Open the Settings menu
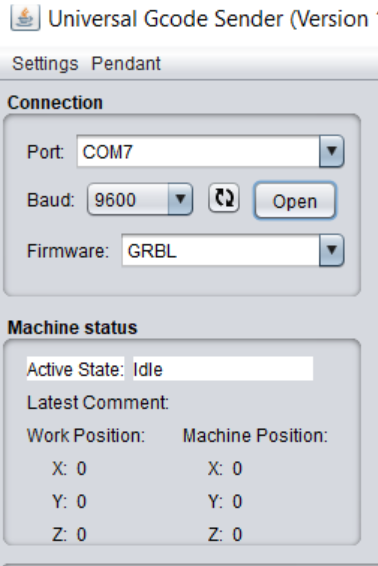 [x=45, y=64]
